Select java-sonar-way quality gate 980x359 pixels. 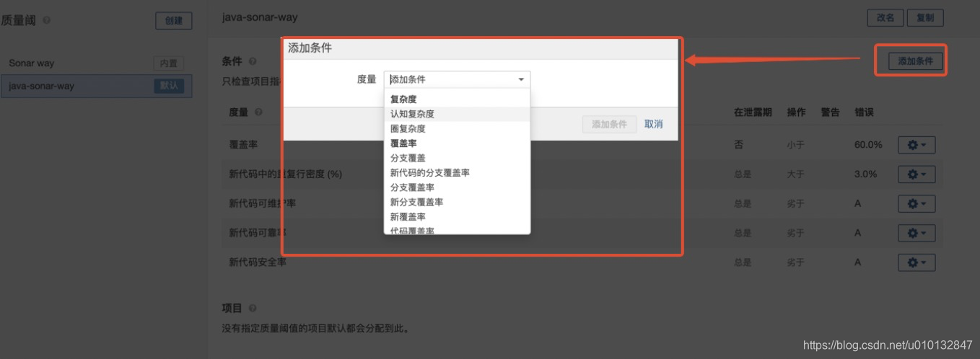pos(96,86)
